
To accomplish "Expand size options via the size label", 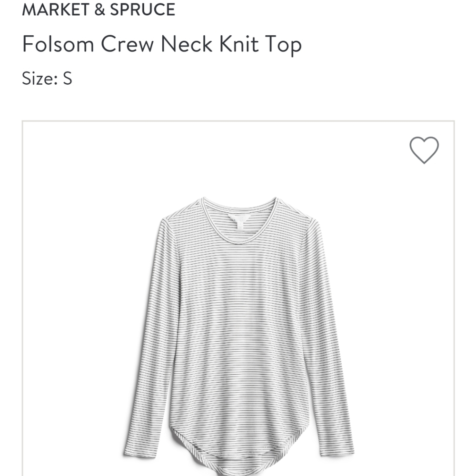I will [x=47, y=79].
